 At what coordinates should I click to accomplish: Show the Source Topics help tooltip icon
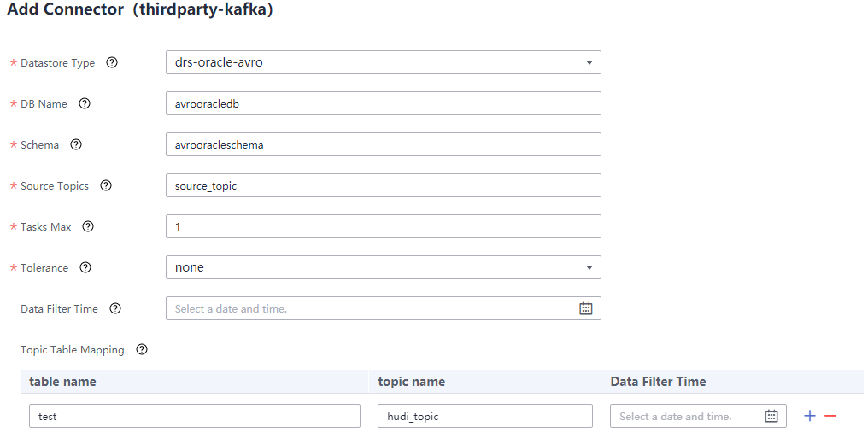[106, 186]
